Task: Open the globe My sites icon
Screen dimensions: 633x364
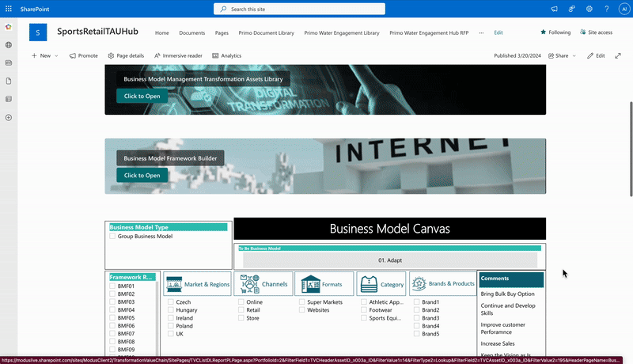Action: [9, 45]
